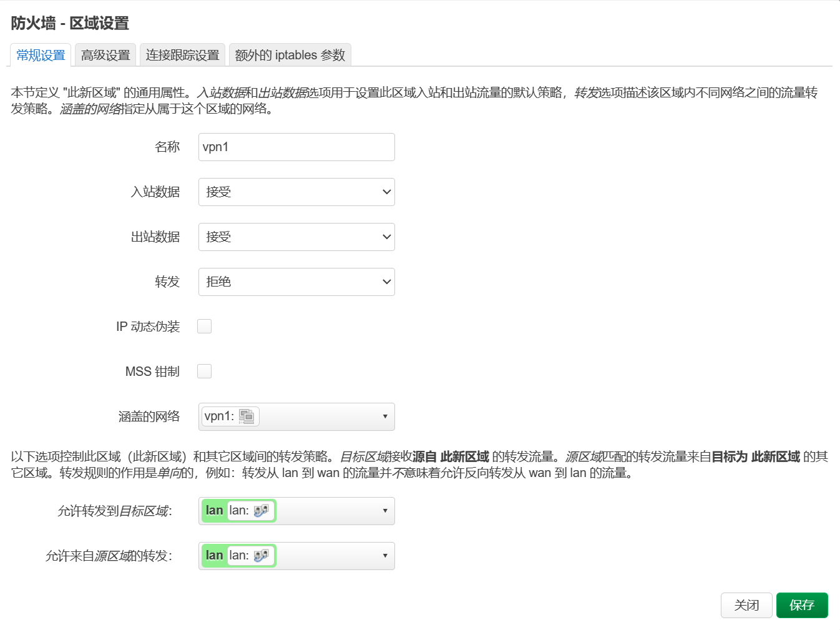Open the 转发 policy dropdown
This screenshot has height=630, width=840.
tap(296, 282)
